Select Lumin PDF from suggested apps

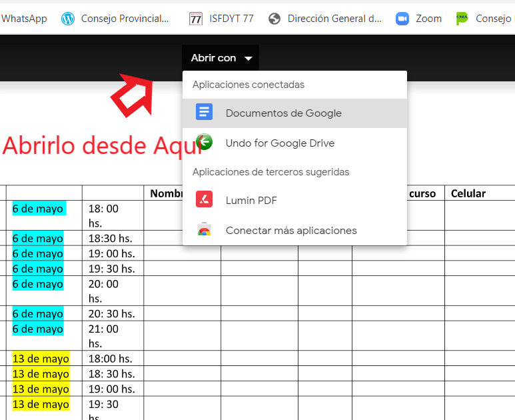[x=251, y=200]
